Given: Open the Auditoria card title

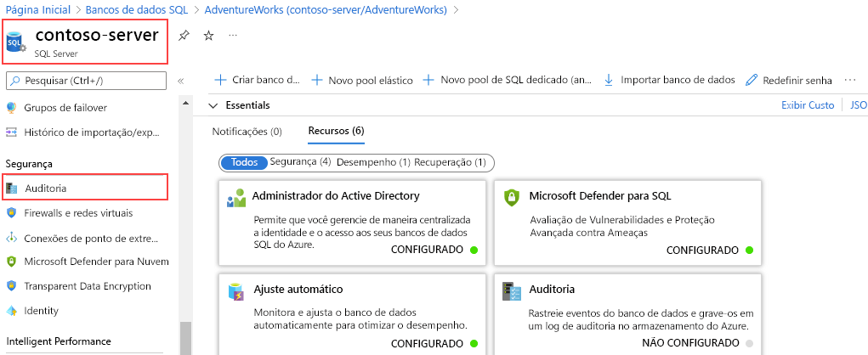Looking at the screenshot, I should 552,290.
